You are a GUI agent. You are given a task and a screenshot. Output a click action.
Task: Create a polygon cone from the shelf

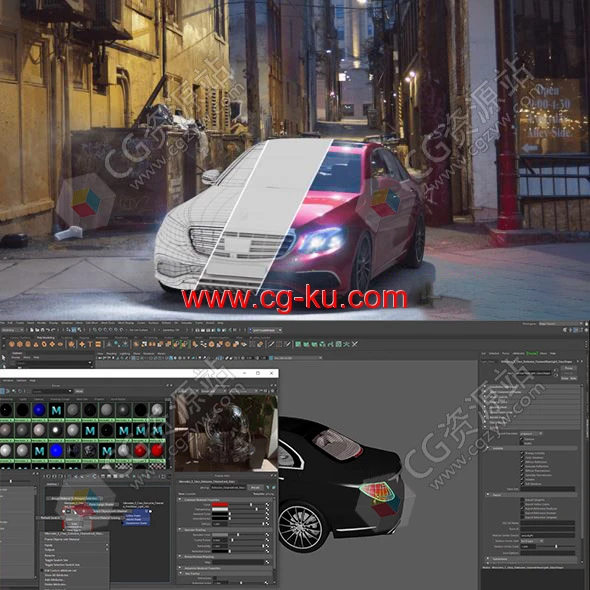point(36,344)
